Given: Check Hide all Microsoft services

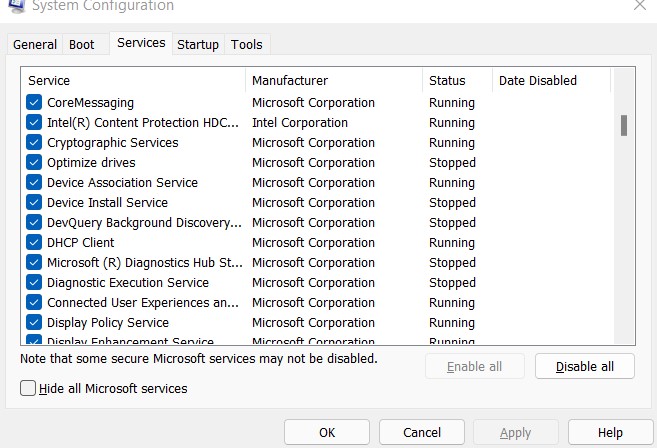Looking at the screenshot, I should 28,388.
